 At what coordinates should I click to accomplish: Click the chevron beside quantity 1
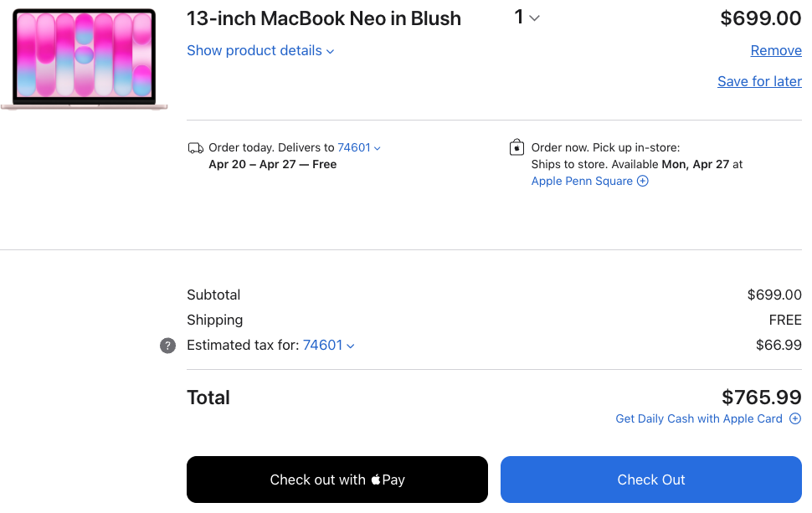[x=535, y=18]
